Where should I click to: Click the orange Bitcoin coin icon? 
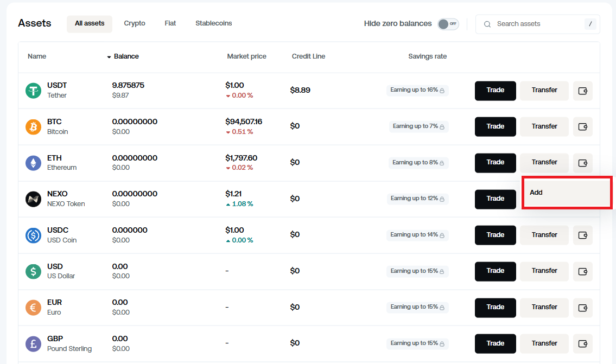coord(34,127)
